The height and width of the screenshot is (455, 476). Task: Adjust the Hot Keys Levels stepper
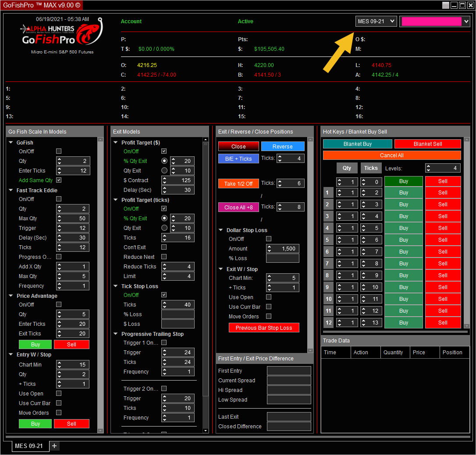(x=428, y=168)
